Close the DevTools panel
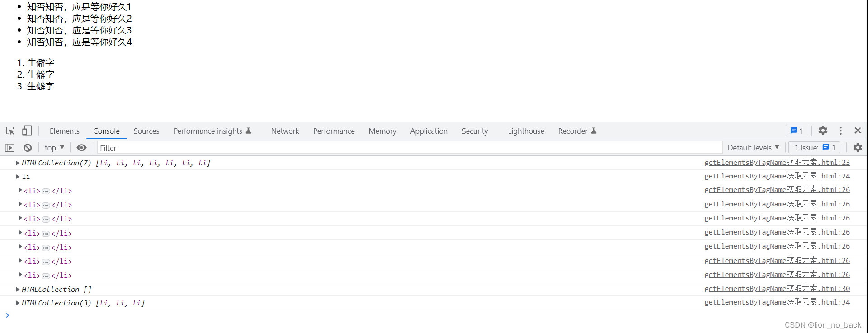The width and height of the screenshot is (868, 333). point(858,131)
